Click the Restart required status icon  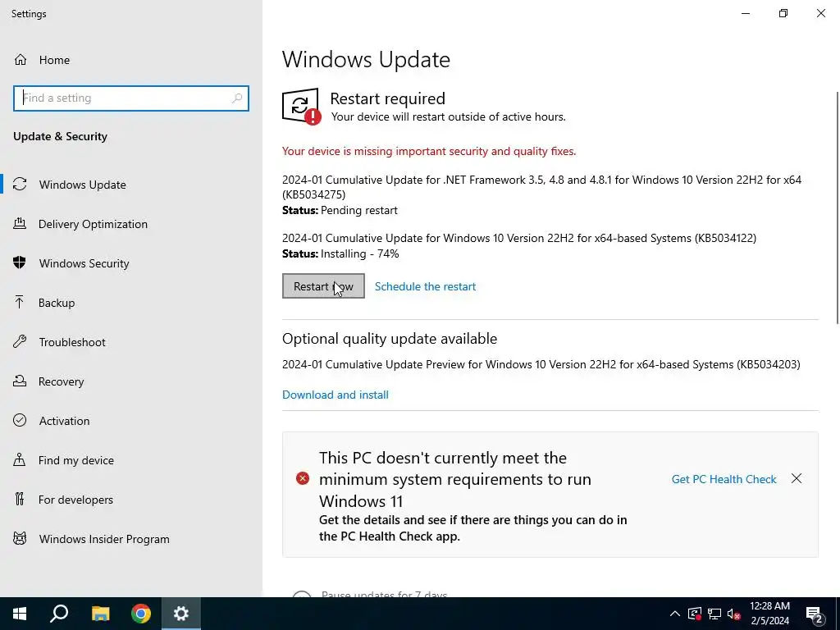302,107
